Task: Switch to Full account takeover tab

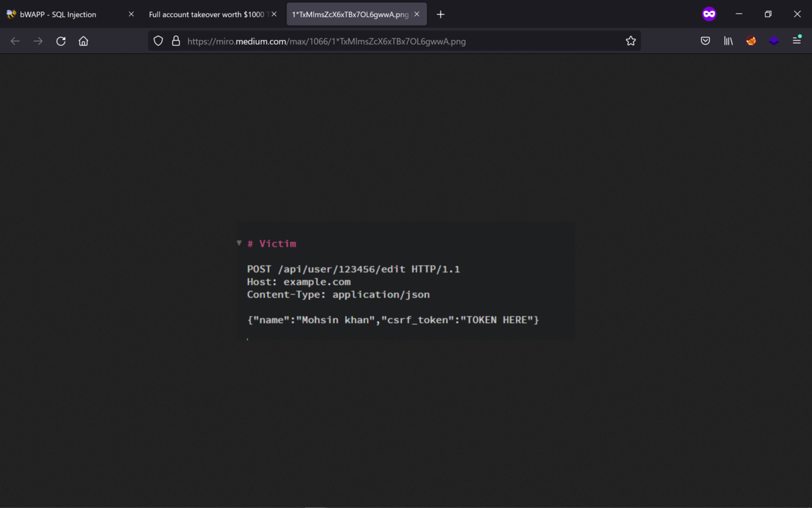Action: (x=212, y=14)
